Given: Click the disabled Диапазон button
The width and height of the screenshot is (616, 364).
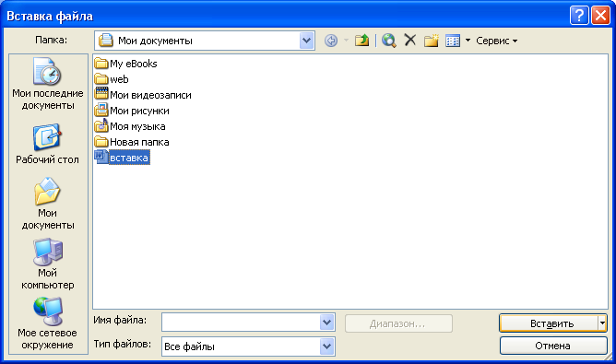Looking at the screenshot, I should coord(398,323).
